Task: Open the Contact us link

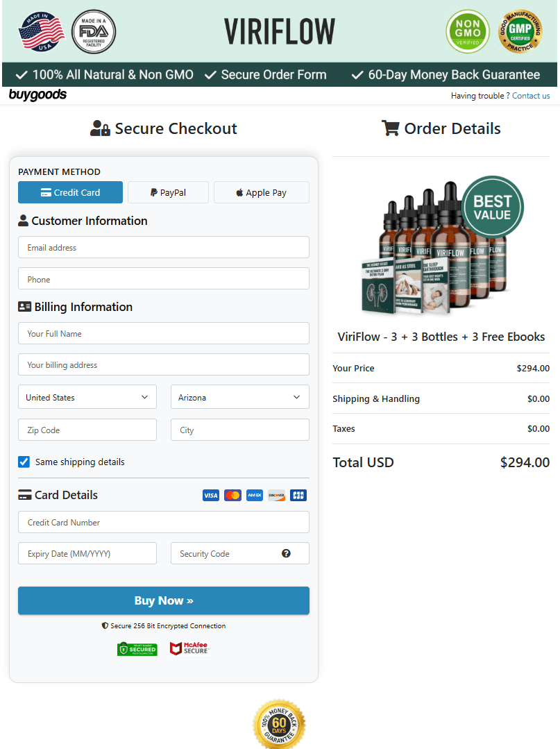Action: pos(531,96)
